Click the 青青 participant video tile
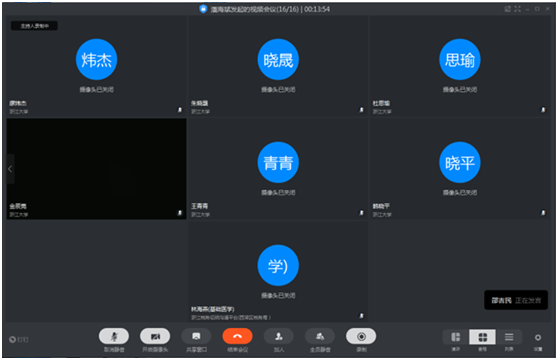Image resolution: width=558 pixels, height=360 pixels. 278,169
